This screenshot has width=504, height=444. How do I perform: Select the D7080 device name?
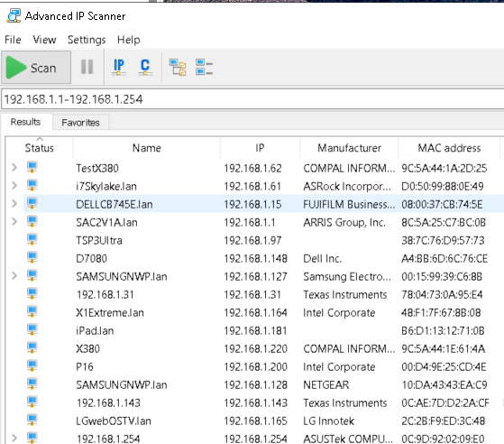[92, 258]
